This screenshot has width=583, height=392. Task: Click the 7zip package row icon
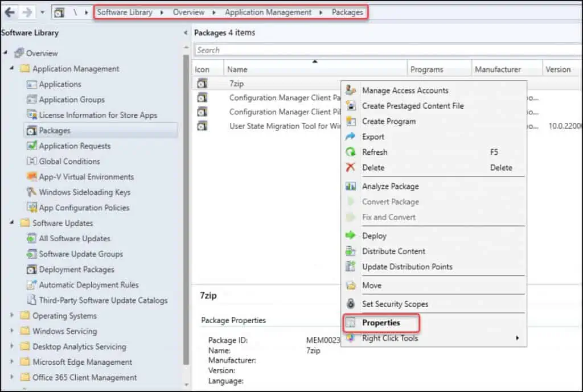point(202,84)
